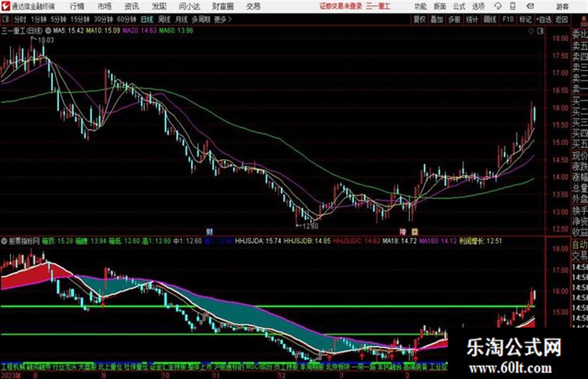Click the 大盘股 sector tag
Screen dimensions: 588x379
pyautogui.click(x=87, y=367)
